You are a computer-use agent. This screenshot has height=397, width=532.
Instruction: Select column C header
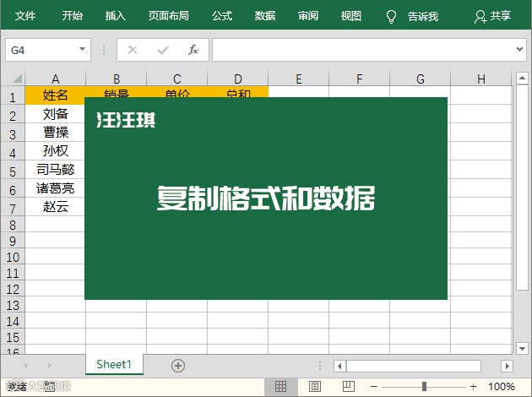(x=177, y=79)
